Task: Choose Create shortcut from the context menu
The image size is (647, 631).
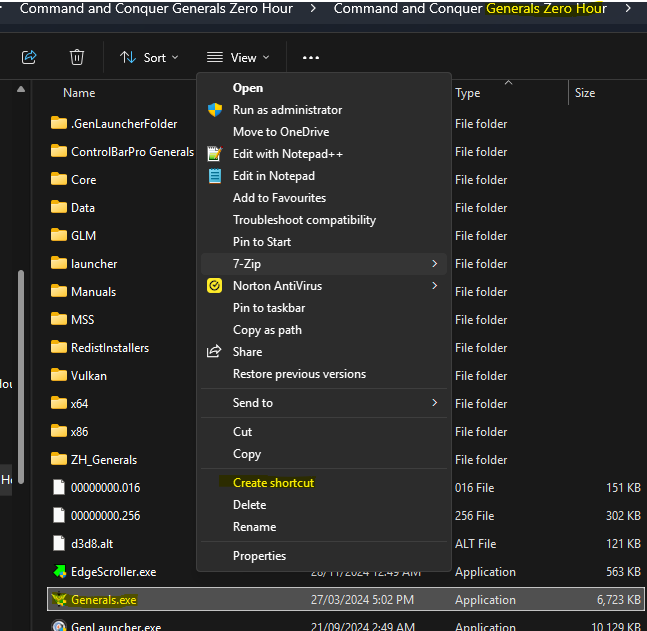Action: pyautogui.click(x=273, y=483)
